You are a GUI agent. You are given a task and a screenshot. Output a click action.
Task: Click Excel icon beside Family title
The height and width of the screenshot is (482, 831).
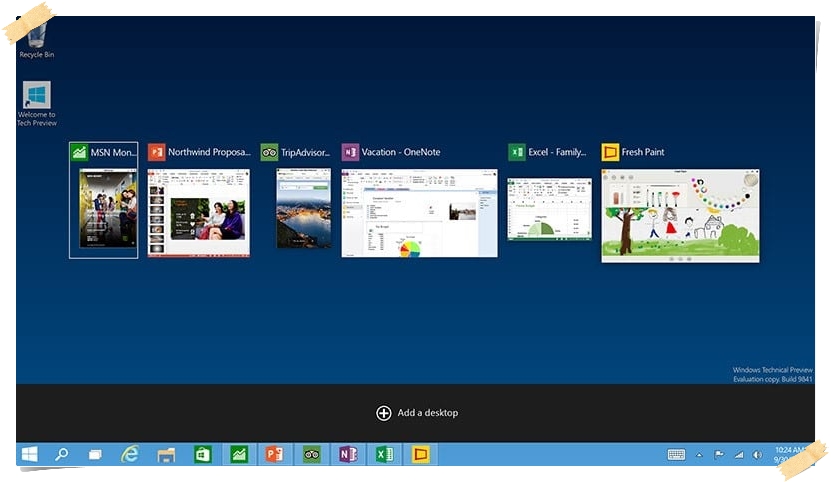(x=517, y=152)
